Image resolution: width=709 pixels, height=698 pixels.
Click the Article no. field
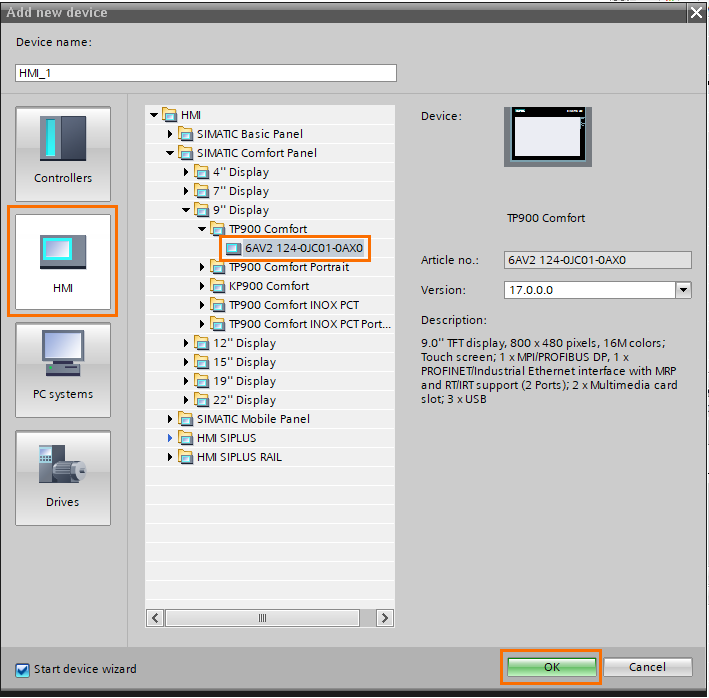(x=597, y=260)
